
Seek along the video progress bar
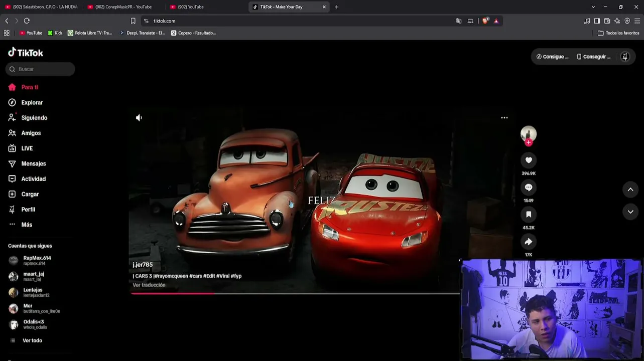click(295, 293)
